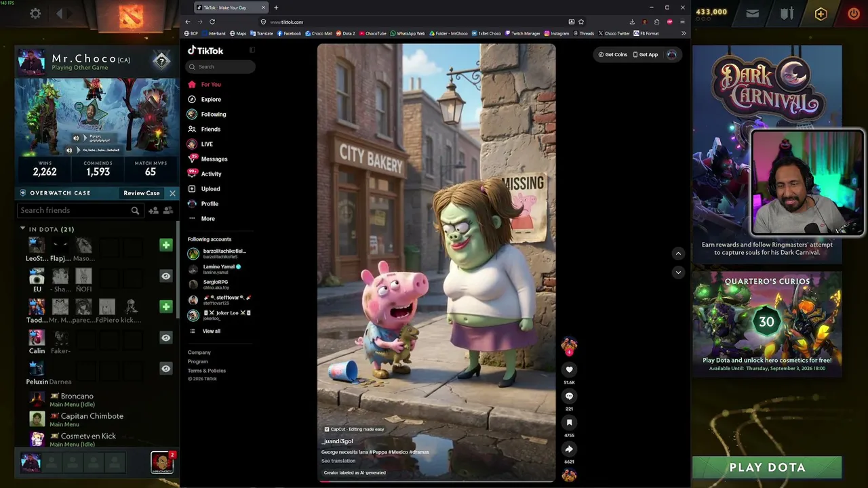The height and width of the screenshot is (488, 868).
Task: Open the TikTok video comments
Action: (x=569, y=396)
